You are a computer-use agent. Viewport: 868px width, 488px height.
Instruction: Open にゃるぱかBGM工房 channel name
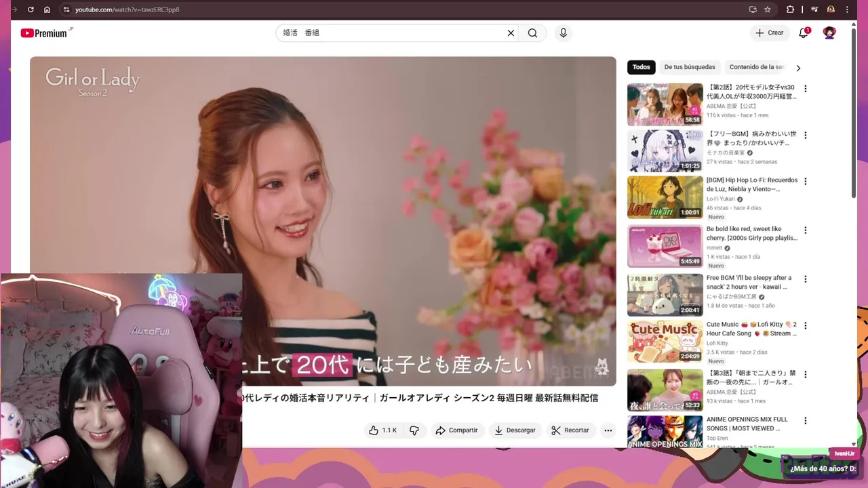[732, 297]
